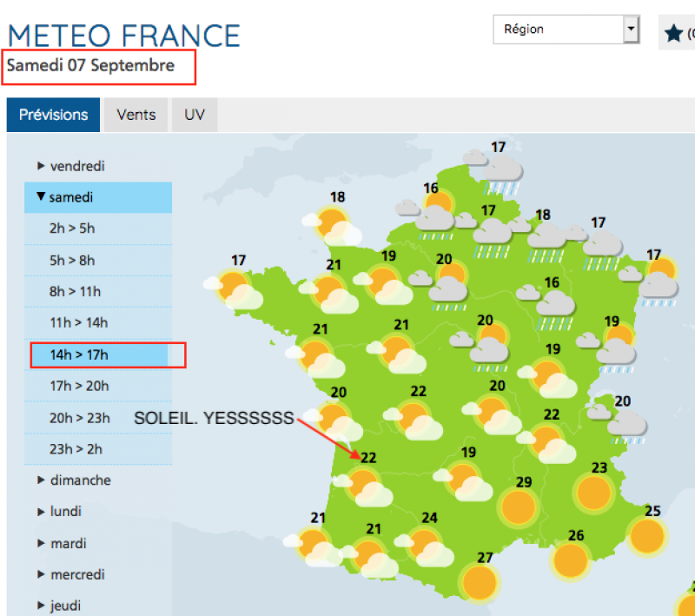
Task: Click the date text "Samedi 07 Septembre"
Action: 90,65
